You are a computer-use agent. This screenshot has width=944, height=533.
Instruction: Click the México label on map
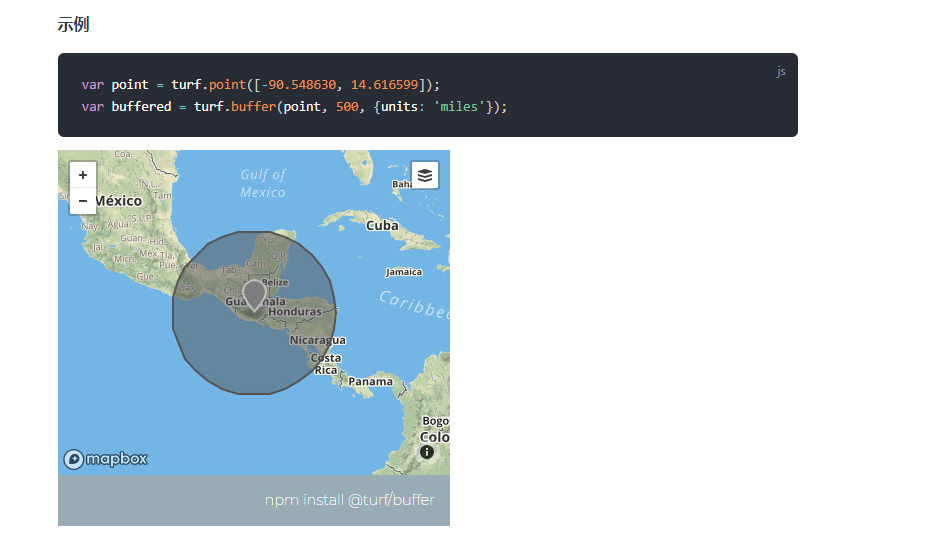118,201
